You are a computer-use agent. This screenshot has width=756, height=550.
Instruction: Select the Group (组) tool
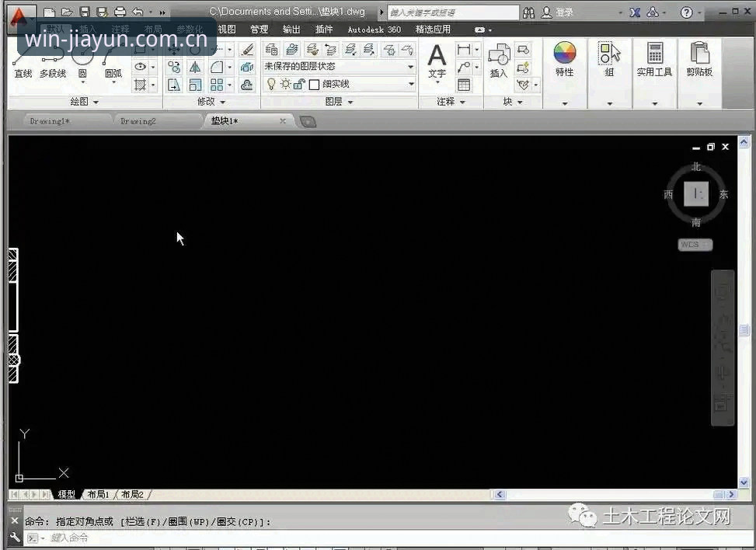point(609,53)
